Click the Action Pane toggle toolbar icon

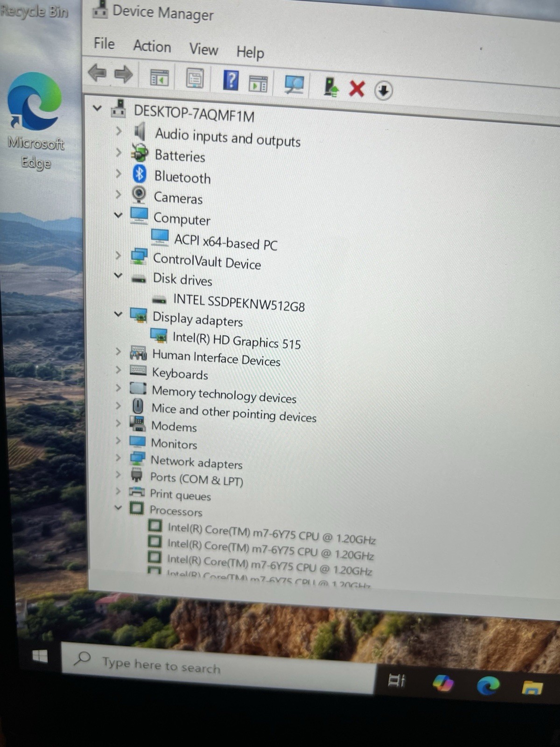(x=258, y=83)
